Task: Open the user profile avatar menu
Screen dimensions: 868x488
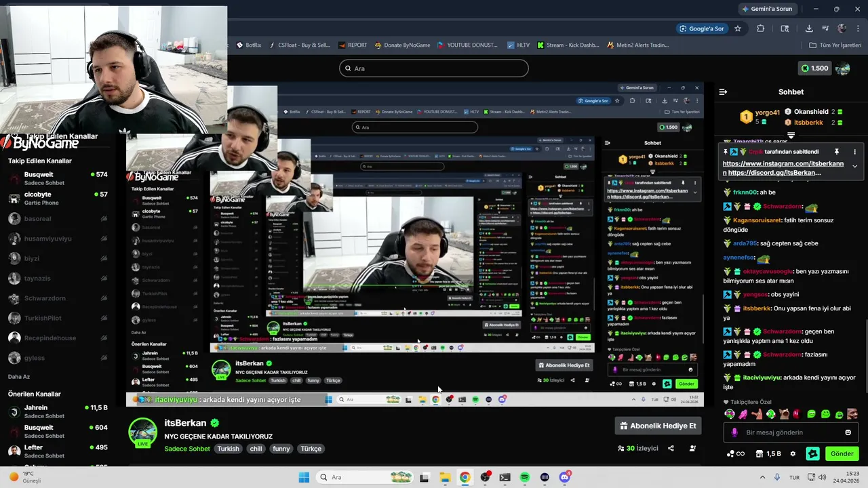Action: tap(843, 68)
